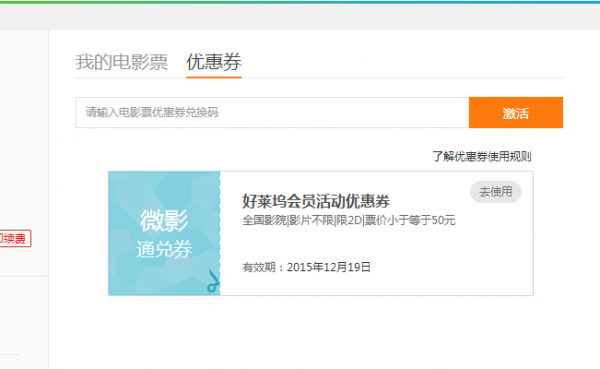Focus the 请输入电影票优惠券兑换码 input field
The height and width of the screenshot is (369, 600).
(x=272, y=113)
